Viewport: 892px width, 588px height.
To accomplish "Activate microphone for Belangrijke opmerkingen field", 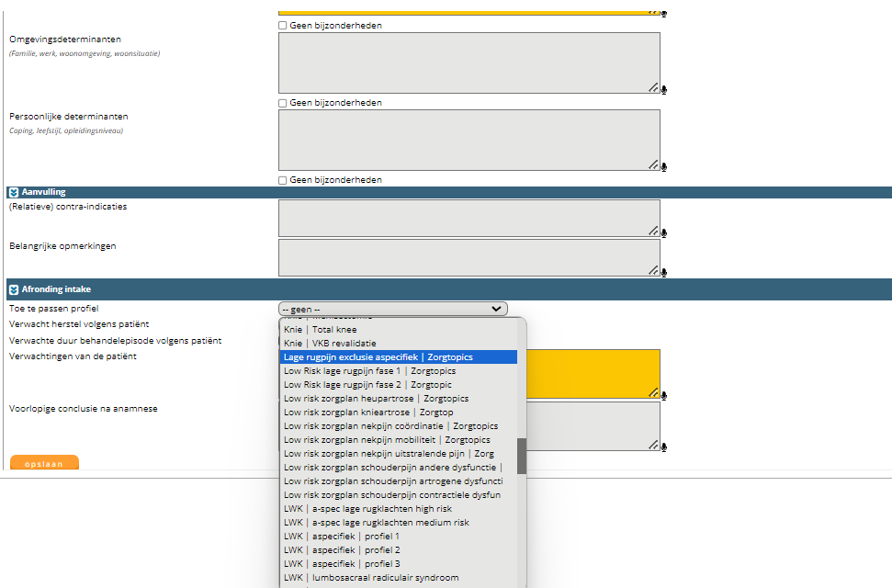I will (x=664, y=273).
